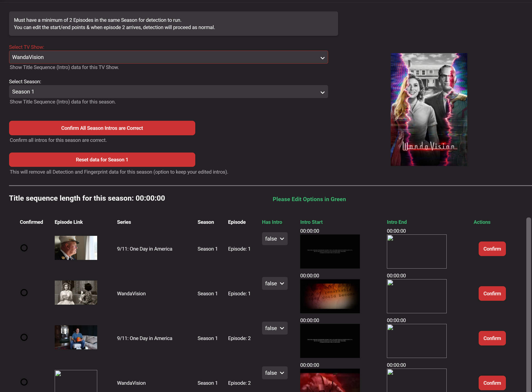Click Intro End time of WandaVision Episode 2

tap(396, 365)
